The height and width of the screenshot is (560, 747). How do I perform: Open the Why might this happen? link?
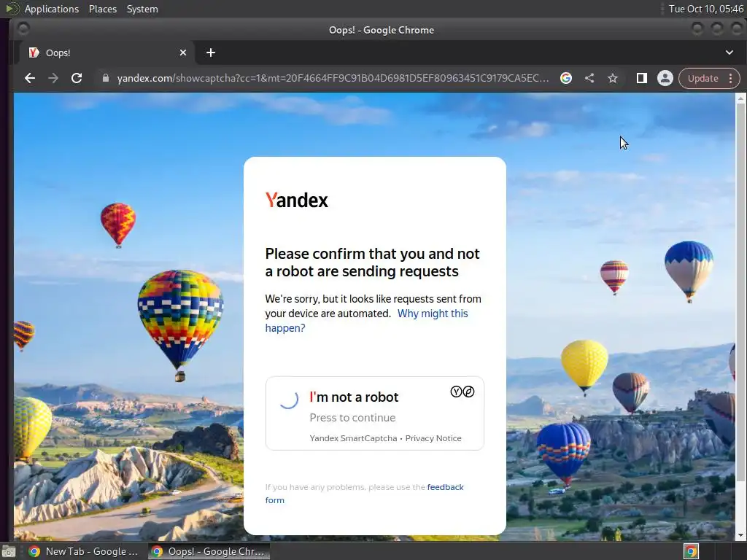click(x=366, y=321)
